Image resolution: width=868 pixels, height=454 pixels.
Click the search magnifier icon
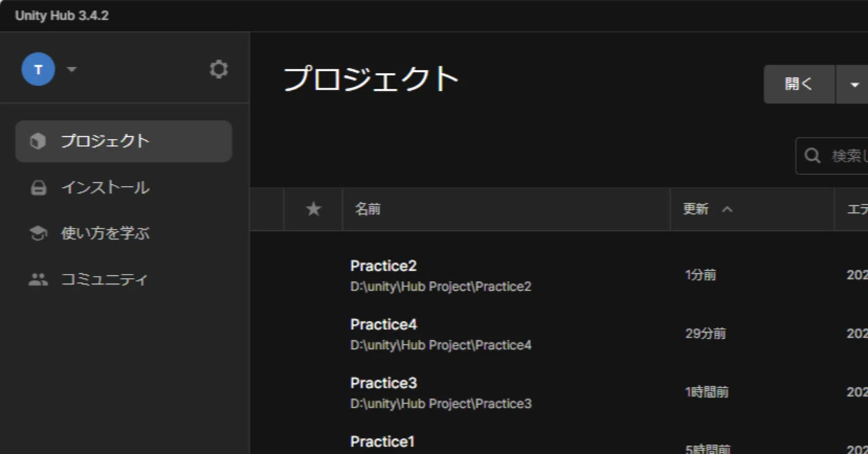click(x=812, y=156)
